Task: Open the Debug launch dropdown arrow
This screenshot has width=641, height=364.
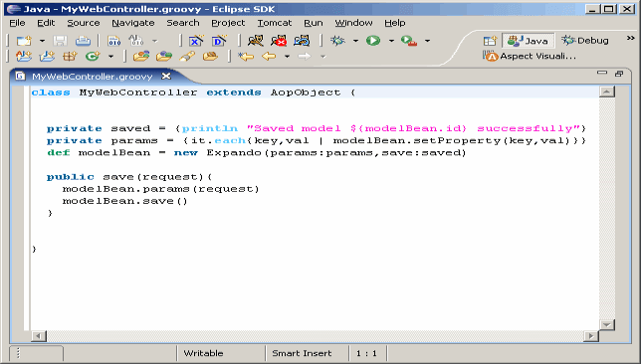Action: coord(355,41)
